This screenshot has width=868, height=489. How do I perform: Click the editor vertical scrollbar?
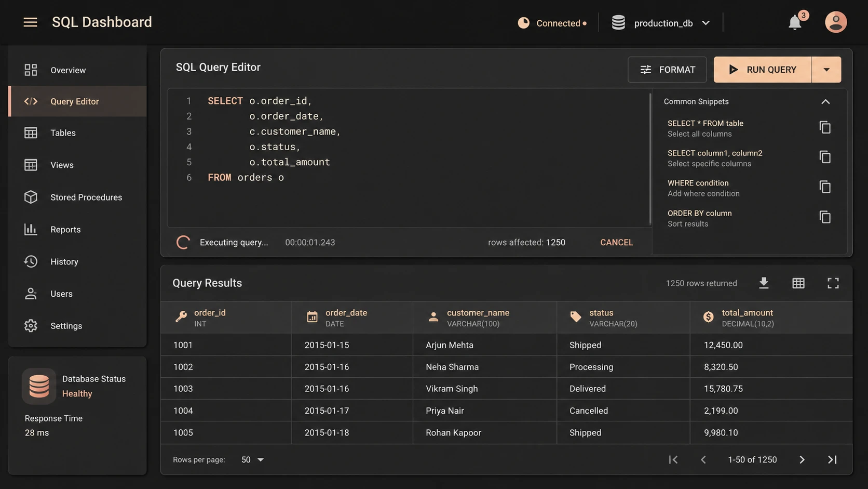[x=650, y=158]
